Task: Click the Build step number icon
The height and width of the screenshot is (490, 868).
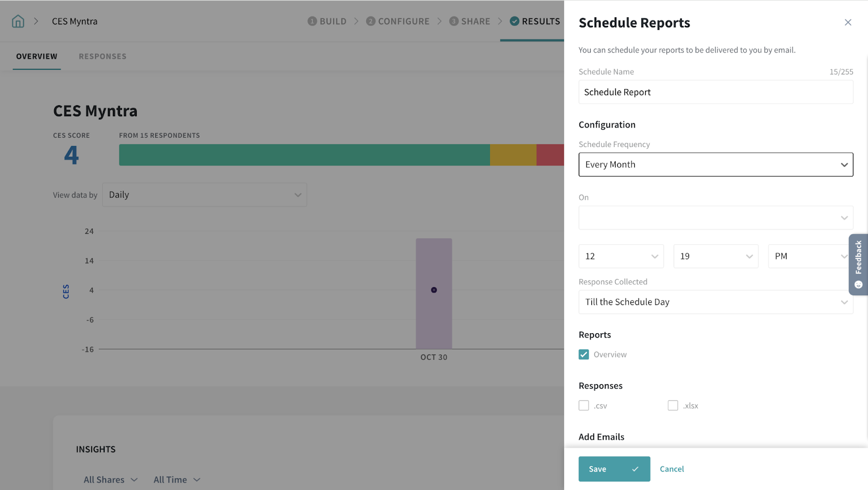Action: click(312, 21)
